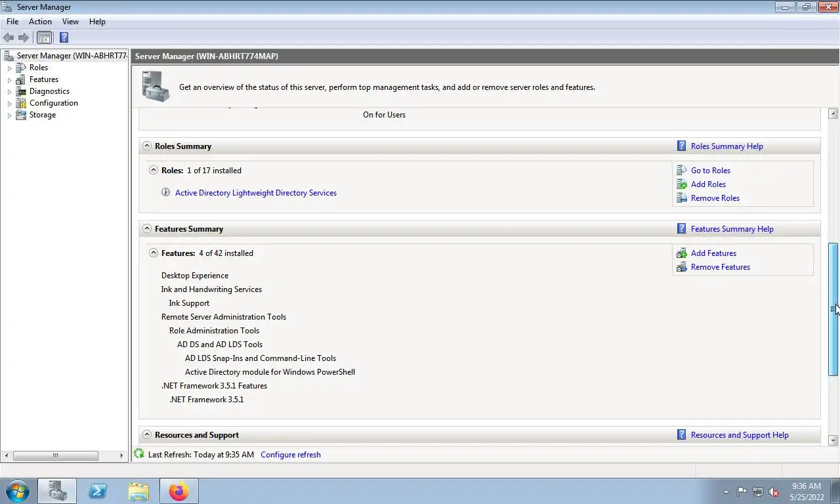Click the Help toolbar icon
The height and width of the screenshot is (504, 840).
[x=64, y=38]
